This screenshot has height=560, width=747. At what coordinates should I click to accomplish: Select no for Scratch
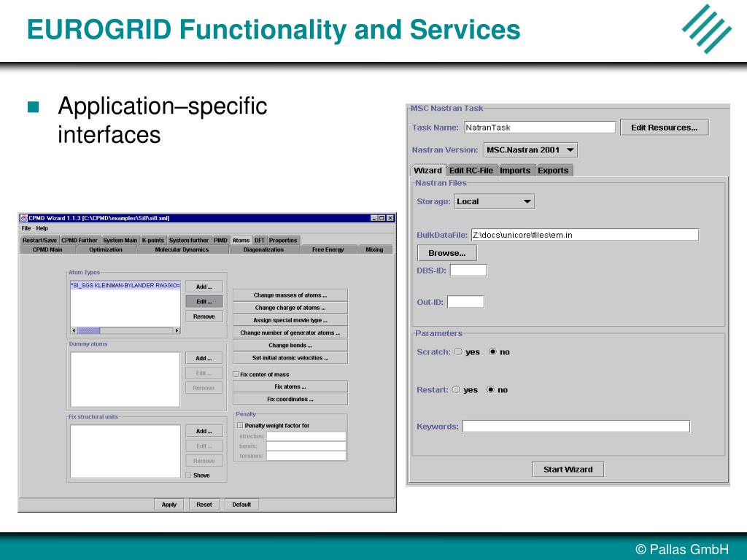click(x=492, y=351)
